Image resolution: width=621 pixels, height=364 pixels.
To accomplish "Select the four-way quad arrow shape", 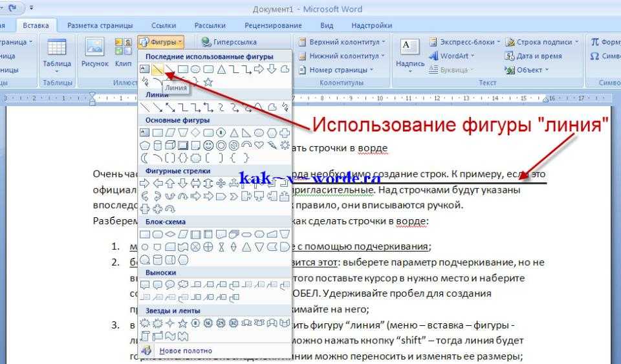I will tap(221, 183).
